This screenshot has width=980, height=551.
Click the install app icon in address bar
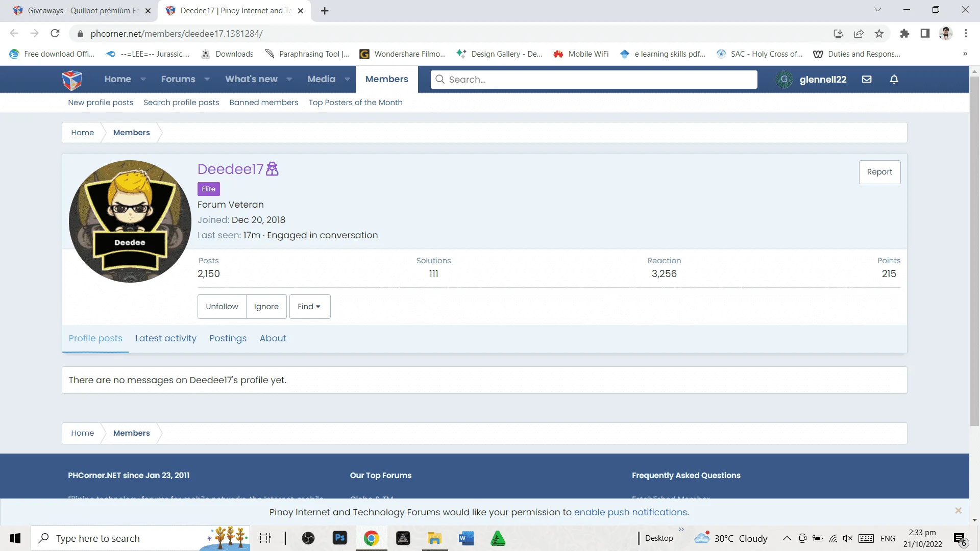click(838, 34)
